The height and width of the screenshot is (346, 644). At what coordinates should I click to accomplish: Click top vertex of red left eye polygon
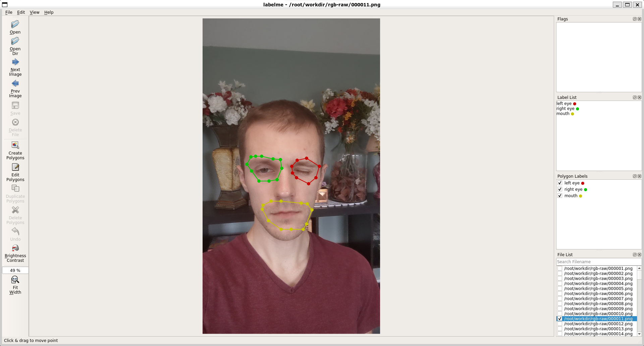(x=307, y=158)
